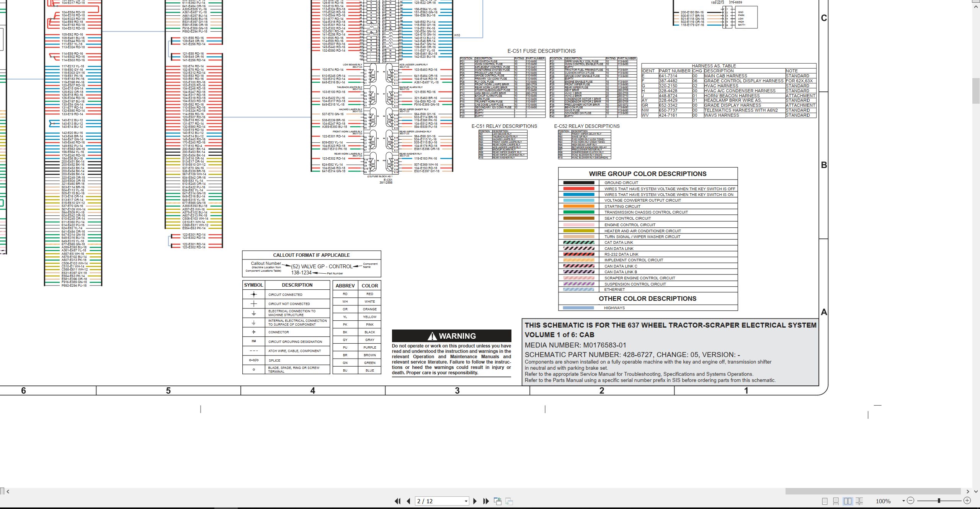
Task: Open the zoom level dropdown arrow
Action: pos(903,501)
